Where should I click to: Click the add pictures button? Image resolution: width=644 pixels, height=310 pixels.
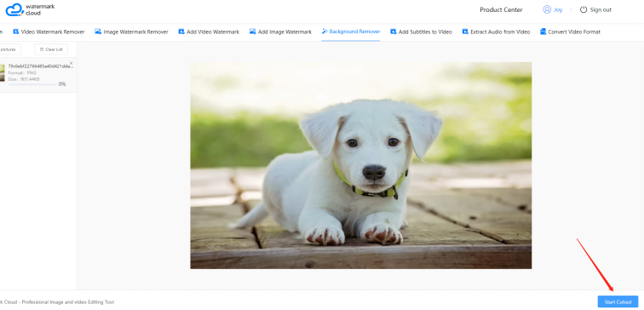click(9, 49)
